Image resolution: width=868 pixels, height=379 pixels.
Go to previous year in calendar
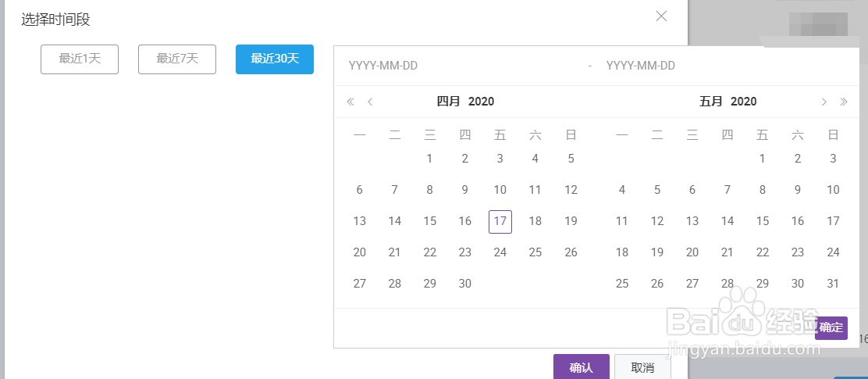click(350, 102)
